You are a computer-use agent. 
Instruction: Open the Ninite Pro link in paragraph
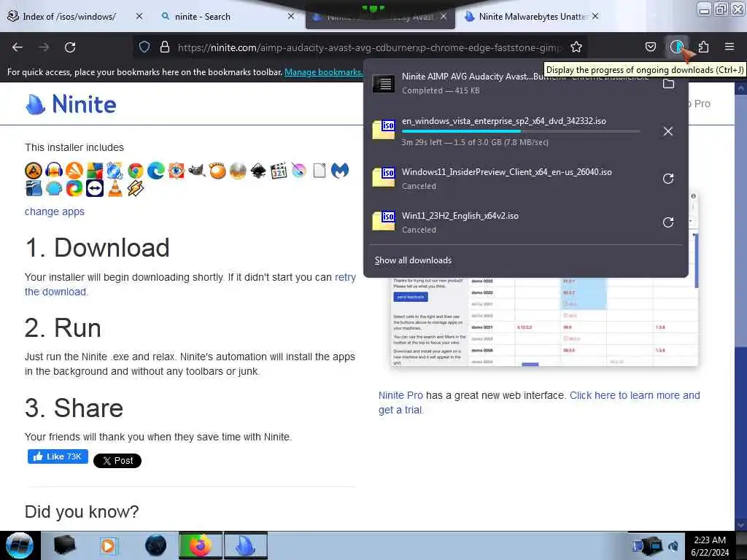[x=400, y=395]
